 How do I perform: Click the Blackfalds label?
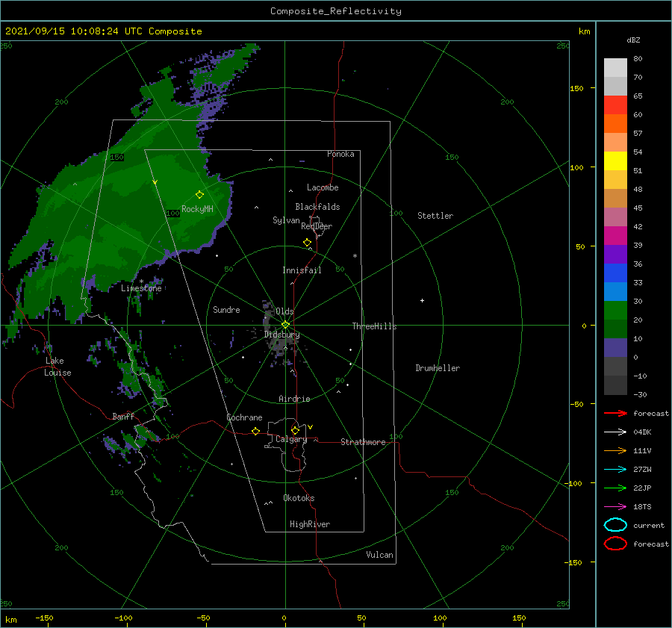pos(317,207)
